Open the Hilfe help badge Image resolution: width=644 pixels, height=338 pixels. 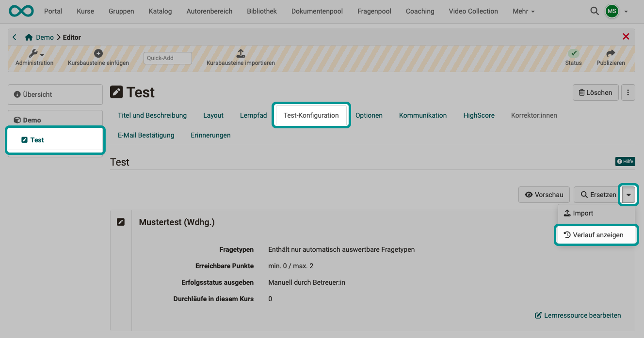[x=625, y=161]
